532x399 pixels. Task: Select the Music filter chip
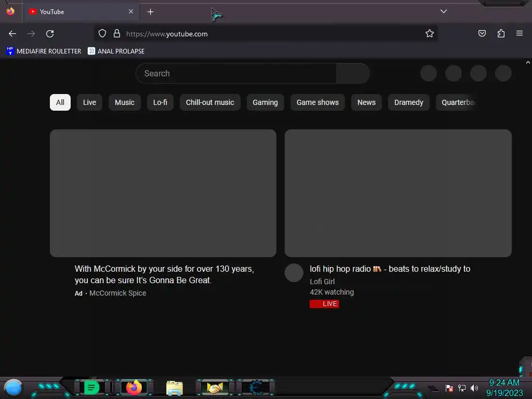click(125, 102)
